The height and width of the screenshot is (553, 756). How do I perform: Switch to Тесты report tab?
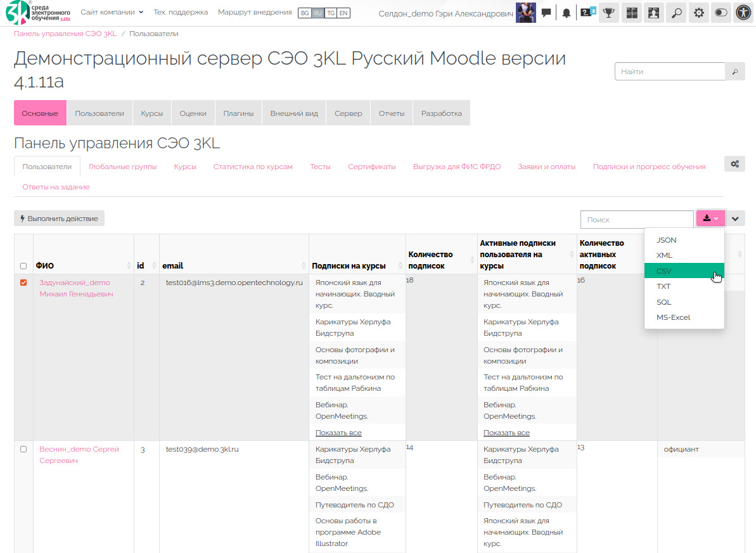click(320, 167)
